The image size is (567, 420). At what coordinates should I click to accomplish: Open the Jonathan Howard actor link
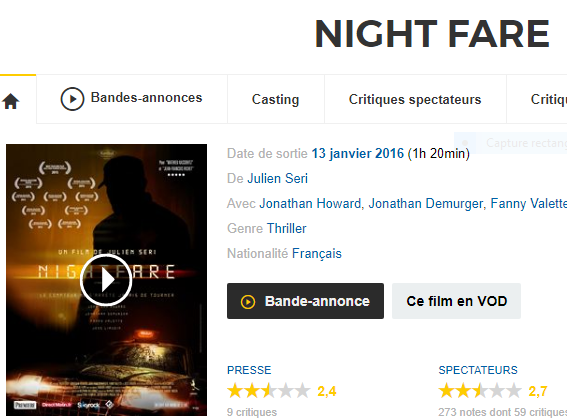coord(310,204)
